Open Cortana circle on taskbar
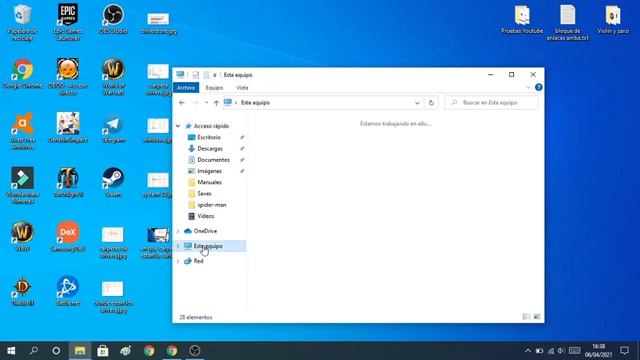640x360 pixels. tap(56, 351)
